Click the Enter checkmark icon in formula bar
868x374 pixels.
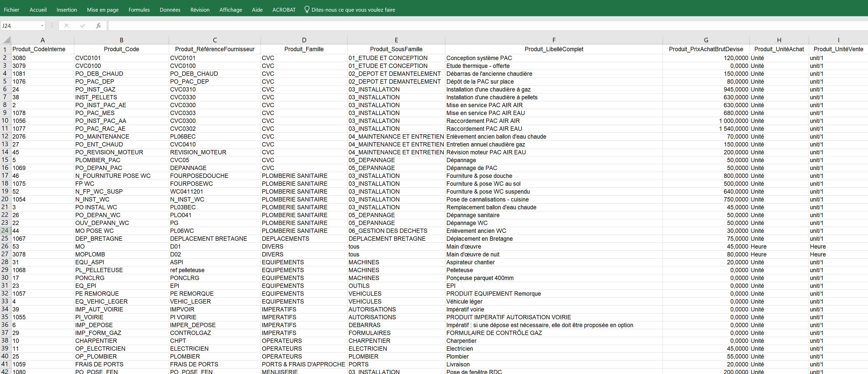click(x=83, y=26)
